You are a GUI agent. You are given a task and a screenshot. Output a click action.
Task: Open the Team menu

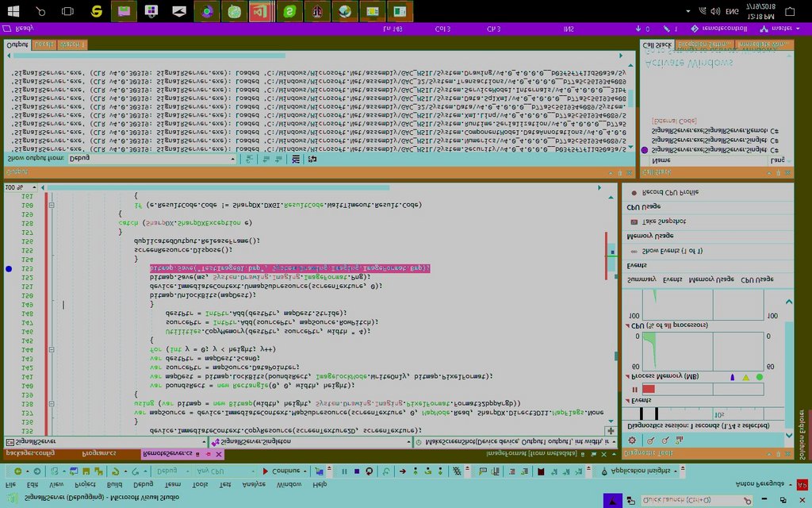(172, 484)
